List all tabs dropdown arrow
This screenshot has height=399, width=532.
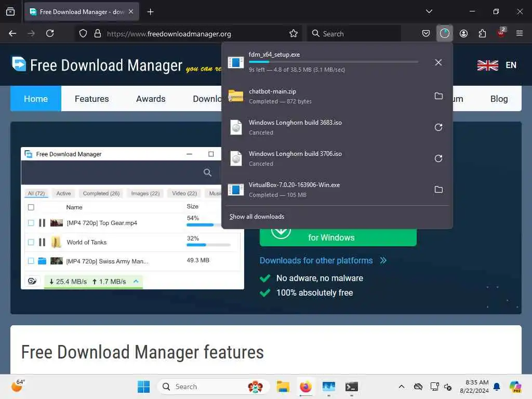(x=429, y=11)
